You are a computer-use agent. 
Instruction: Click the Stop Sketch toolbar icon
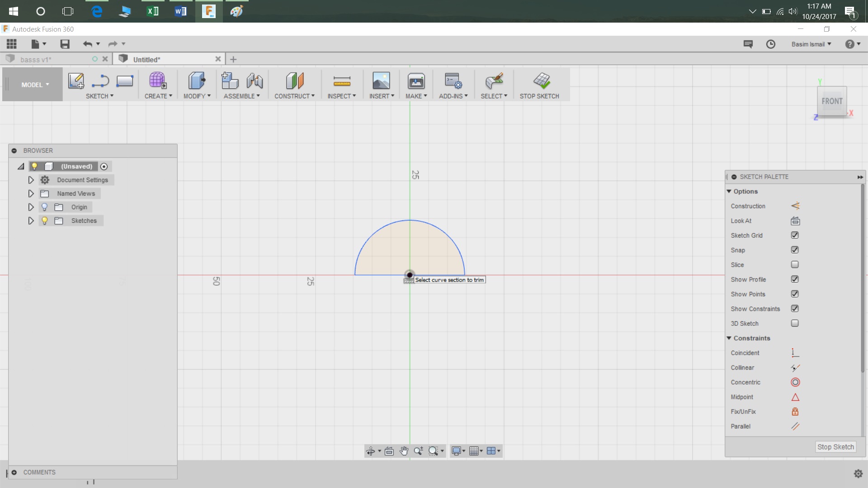click(x=541, y=81)
